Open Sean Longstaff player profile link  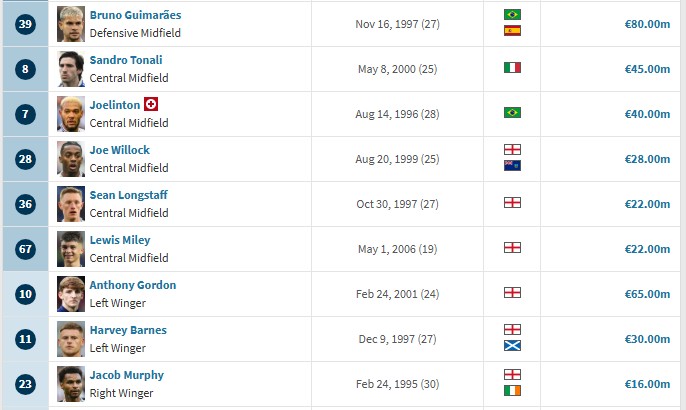pyautogui.click(x=129, y=195)
